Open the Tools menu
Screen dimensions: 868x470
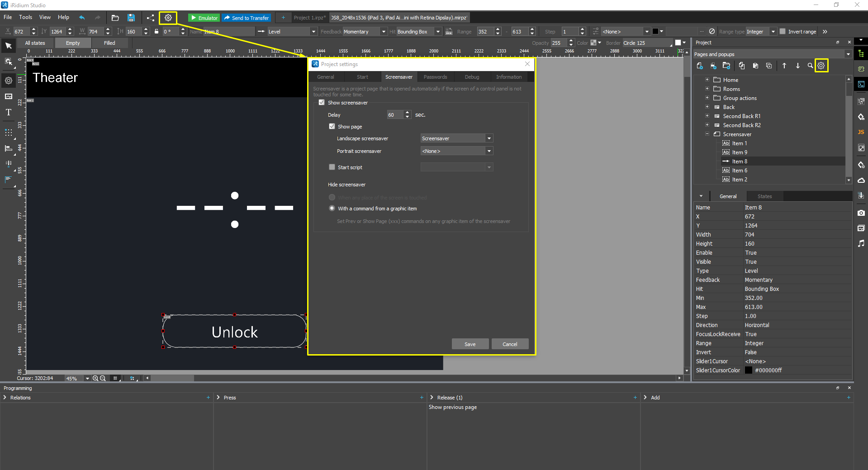pyautogui.click(x=25, y=17)
